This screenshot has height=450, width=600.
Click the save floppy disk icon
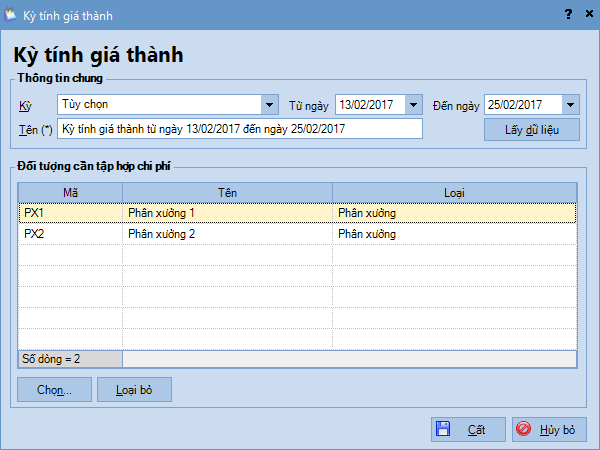[x=443, y=429]
